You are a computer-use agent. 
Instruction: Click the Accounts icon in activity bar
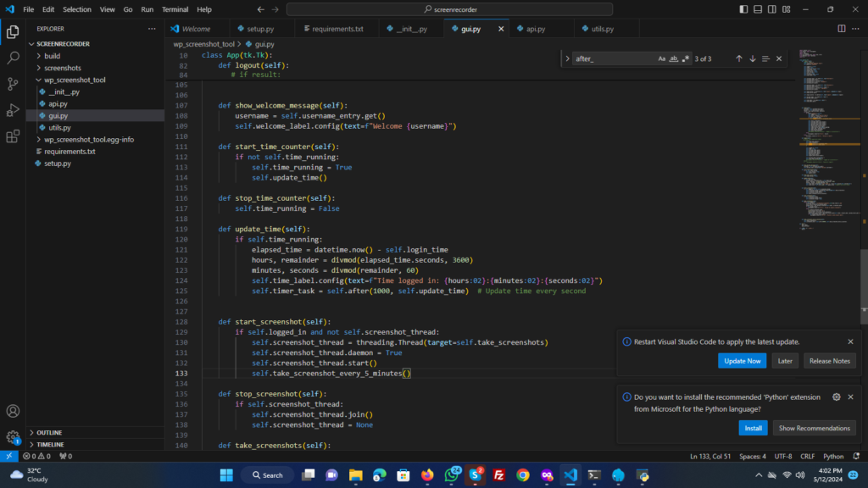pyautogui.click(x=13, y=412)
